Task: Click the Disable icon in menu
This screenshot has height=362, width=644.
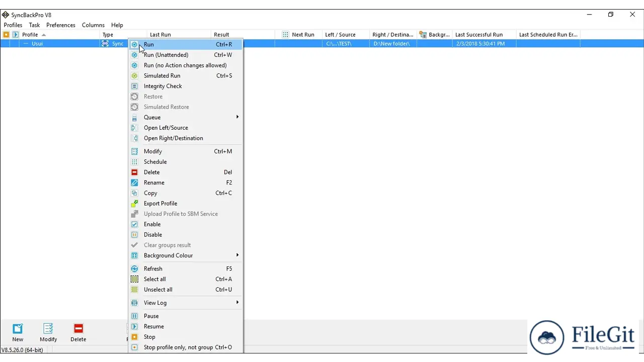Action: [134, 235]
